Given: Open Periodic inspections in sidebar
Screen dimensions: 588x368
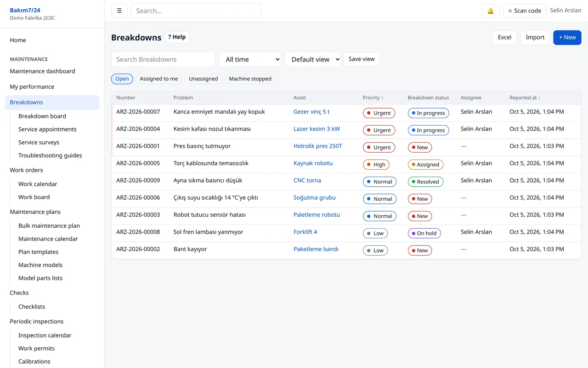Looking at the screenshot, I should click(x=37, y=322).
